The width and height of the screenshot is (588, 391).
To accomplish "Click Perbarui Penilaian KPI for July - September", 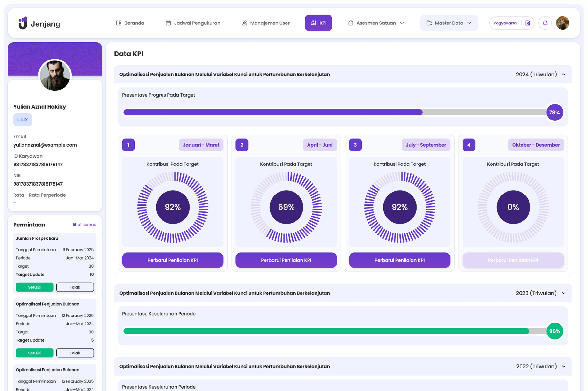I will point(399,260).
